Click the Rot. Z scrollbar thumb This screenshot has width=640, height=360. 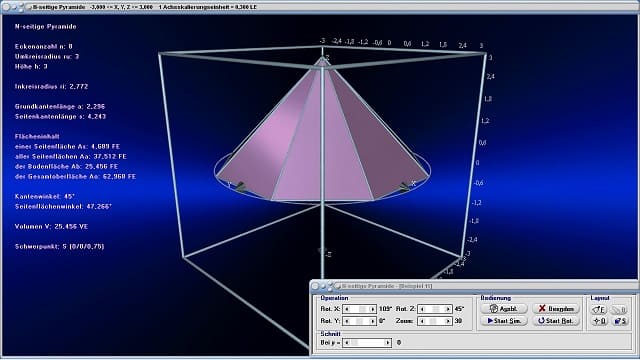[436, 309]
